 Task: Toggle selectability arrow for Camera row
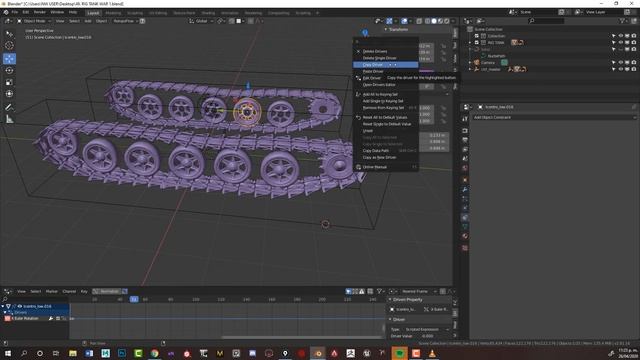pos(613,63)
